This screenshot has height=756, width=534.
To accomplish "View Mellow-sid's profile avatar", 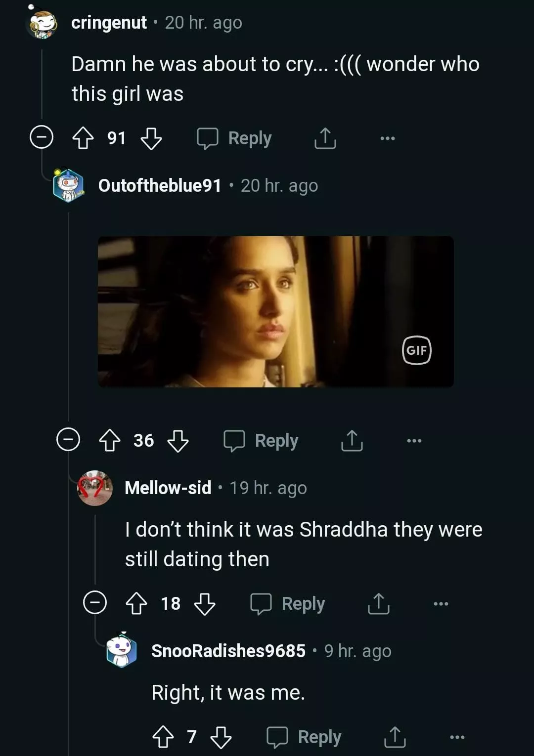I will 95,488.
